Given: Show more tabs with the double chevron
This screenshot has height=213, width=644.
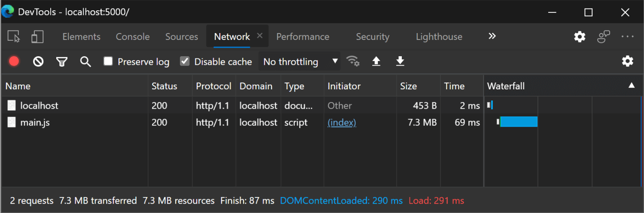Looking at the screenshot, I should coord(492,36).
